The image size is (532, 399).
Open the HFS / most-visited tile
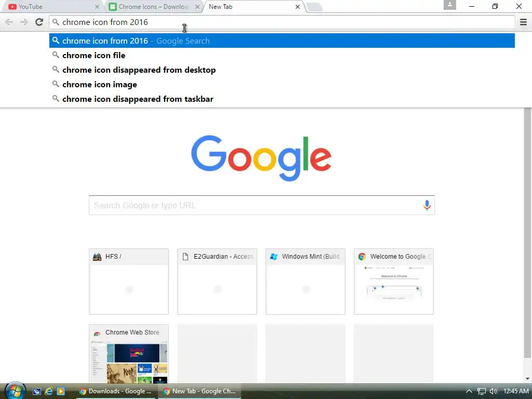pos(129,282)
